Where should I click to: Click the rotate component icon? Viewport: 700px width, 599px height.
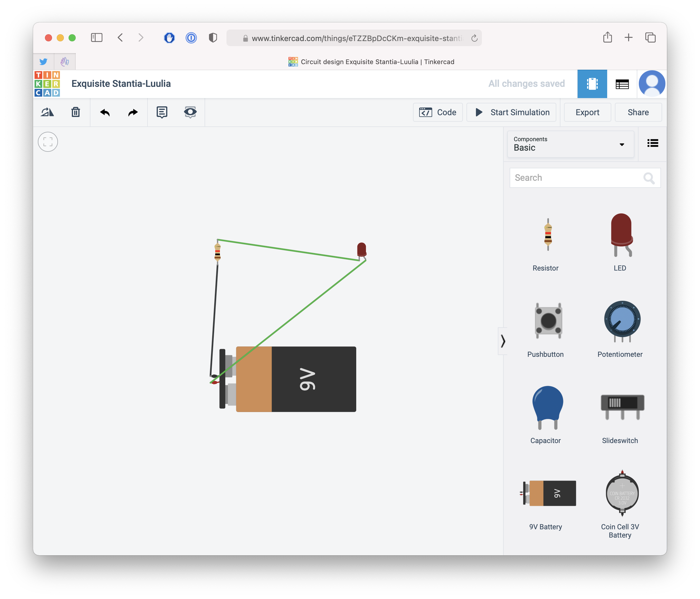tap(47, 112)
